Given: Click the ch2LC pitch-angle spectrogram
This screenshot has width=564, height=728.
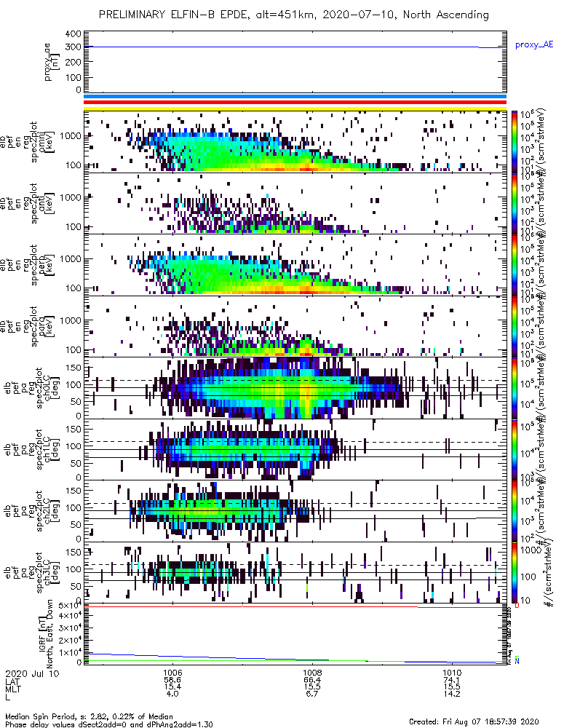Looking at the screenshot, I should (x=295, y=511).
